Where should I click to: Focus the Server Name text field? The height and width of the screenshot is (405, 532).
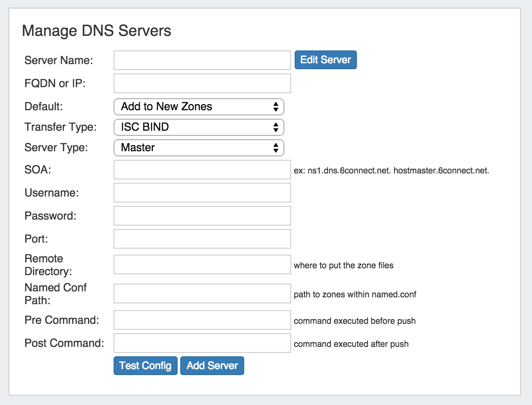click(202, 60)
